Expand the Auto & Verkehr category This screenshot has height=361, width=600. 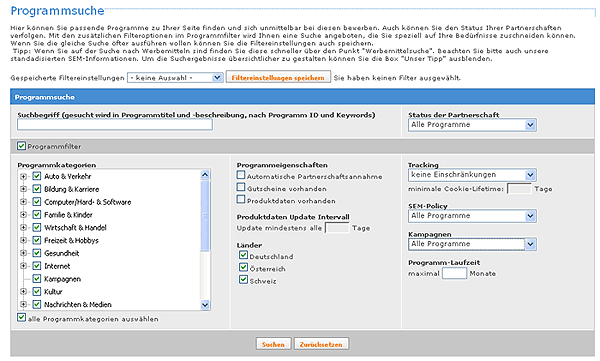(x=23, y=176)
